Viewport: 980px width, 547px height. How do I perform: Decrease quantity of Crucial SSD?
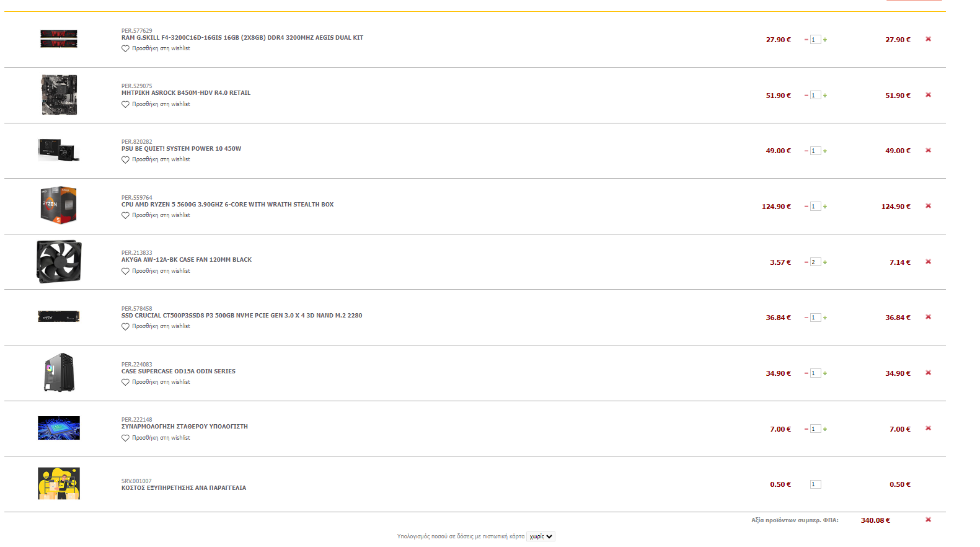(806, 318)
